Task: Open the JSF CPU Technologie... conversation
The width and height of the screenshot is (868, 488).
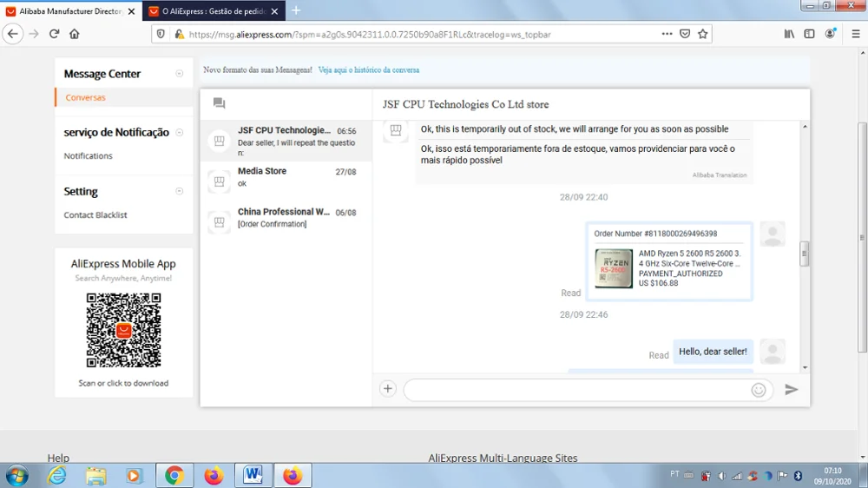Action: (286, 141)
